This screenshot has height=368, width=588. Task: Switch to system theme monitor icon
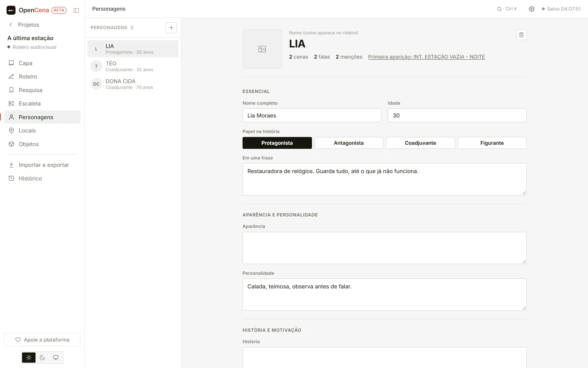[x=56, y=358]
